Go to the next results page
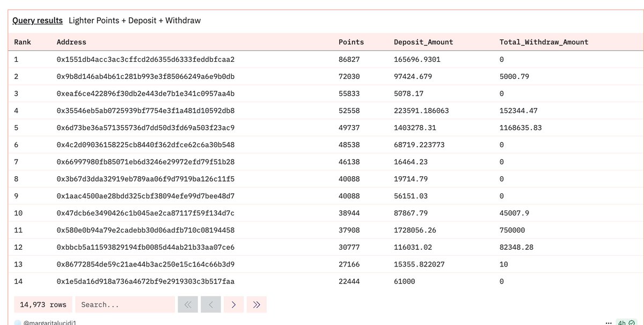 [x=233, y=305]
